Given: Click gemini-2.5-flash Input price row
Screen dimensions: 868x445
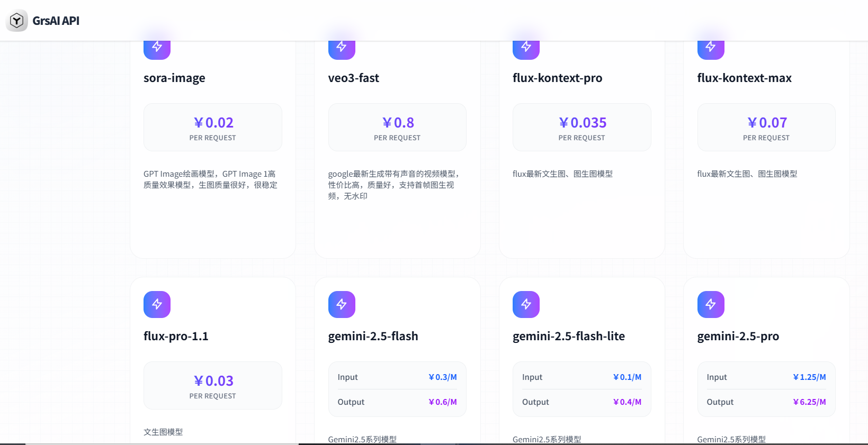Looking at the screenshot, I should pyautogui.click(x=397, y=377).
